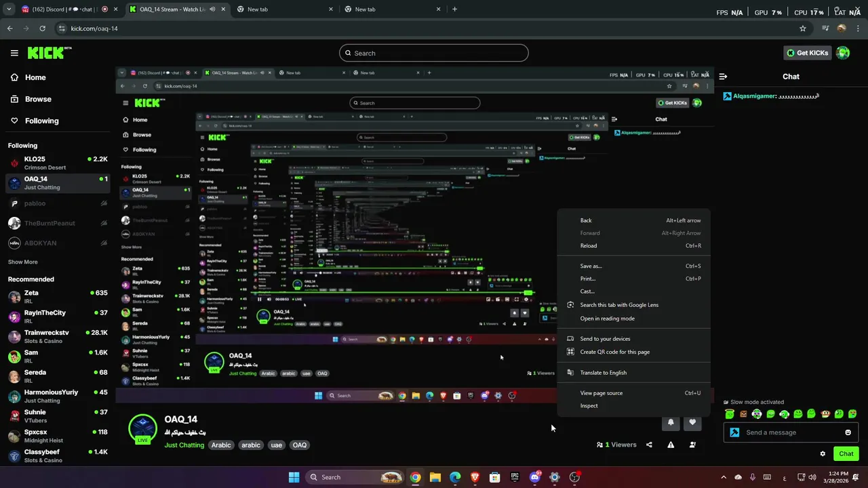This screenshot has height=488, width=868.
Task: Expand Show More in Following list
Action: pos(23,262)
